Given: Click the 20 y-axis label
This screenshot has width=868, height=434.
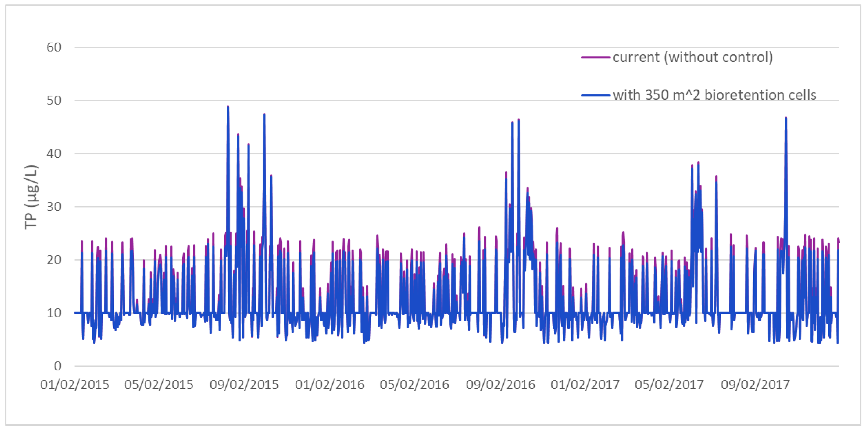Looking at the screenshot, I should tap(54, 260).
